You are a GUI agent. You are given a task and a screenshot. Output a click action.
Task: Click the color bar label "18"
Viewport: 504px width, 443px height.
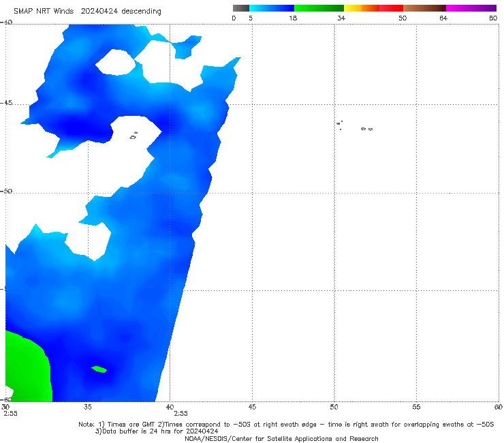[293, 18]
